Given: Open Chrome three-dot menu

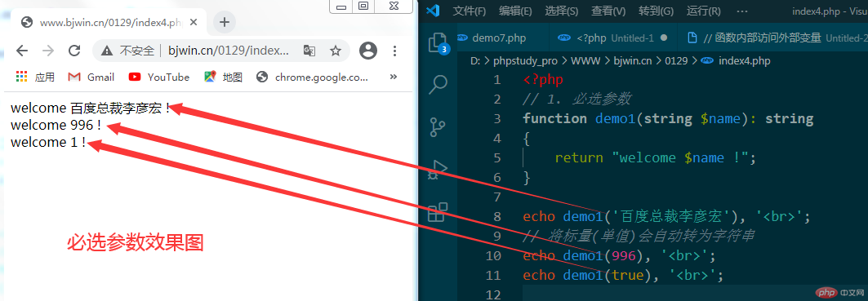Looking at the screenshot, I should (x=394, y=51).
